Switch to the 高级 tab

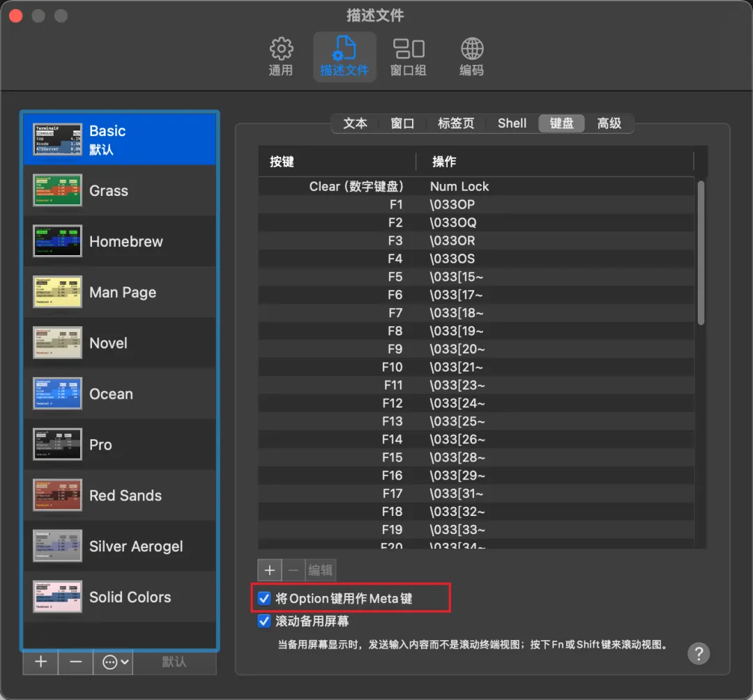coord(609,123)
